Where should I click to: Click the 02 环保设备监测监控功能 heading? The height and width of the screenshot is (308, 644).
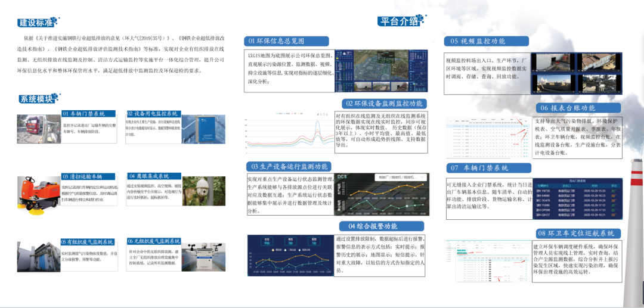[384, 104]
